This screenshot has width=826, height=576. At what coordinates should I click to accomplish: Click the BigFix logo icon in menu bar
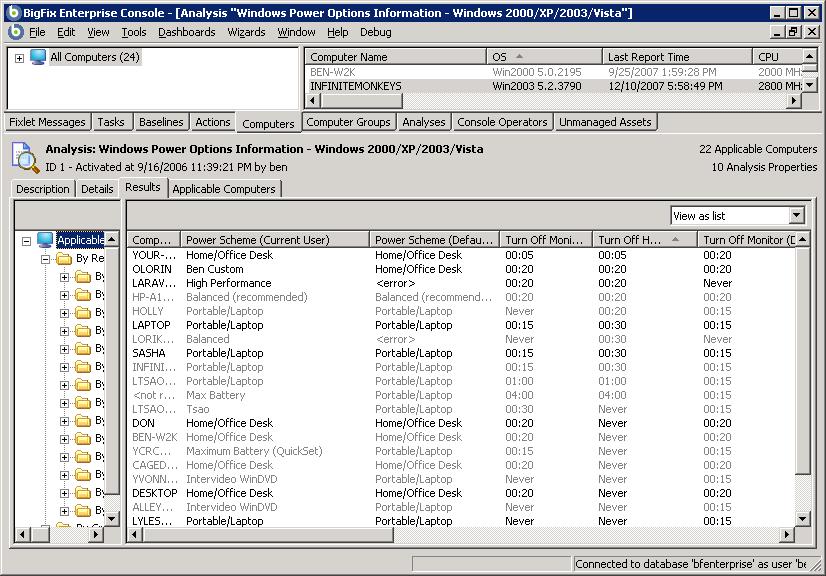[15, 32]
